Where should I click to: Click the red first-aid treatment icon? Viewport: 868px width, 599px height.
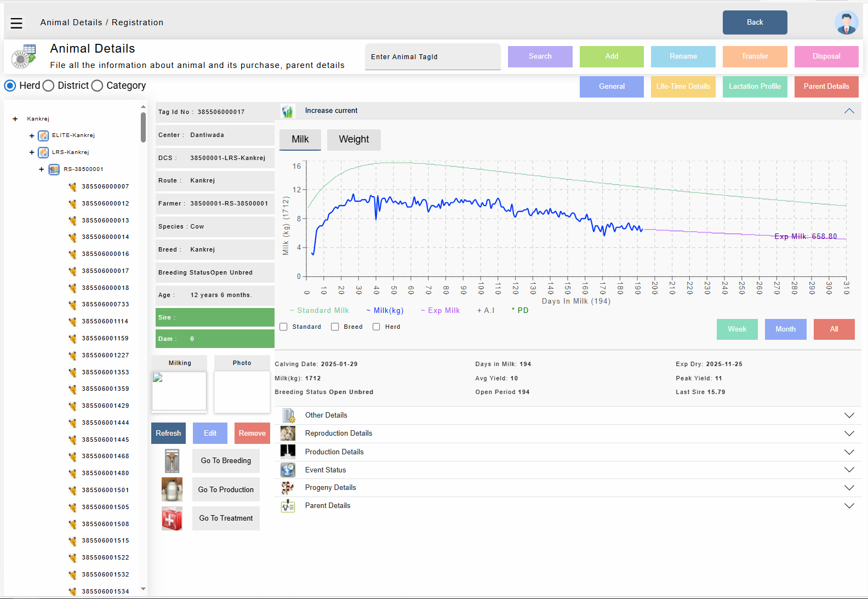click(x=172, y=518)
